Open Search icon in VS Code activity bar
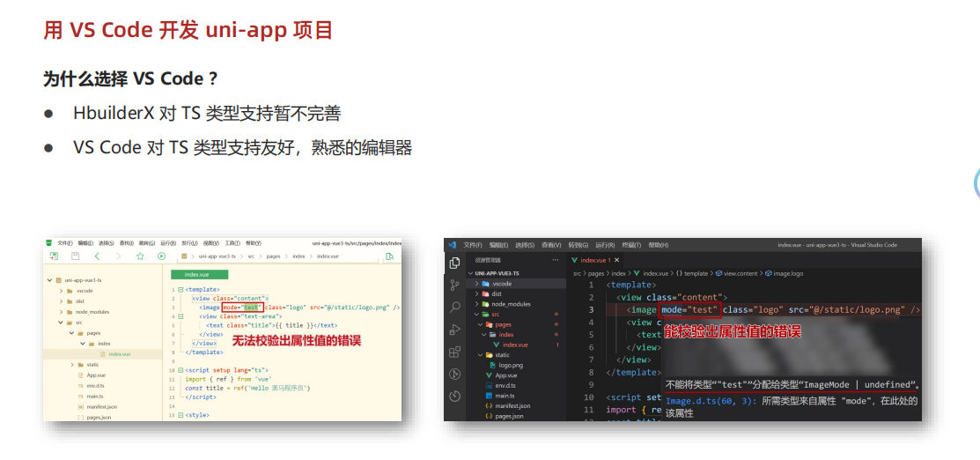Screen dimensions: 980x460 click(x=455, y=308)
